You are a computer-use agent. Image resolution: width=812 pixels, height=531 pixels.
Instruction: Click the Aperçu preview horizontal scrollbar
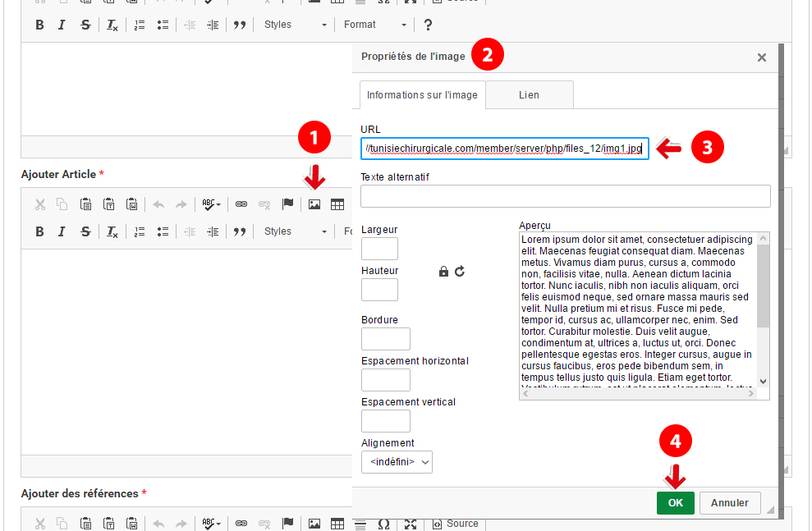point(638,393)
